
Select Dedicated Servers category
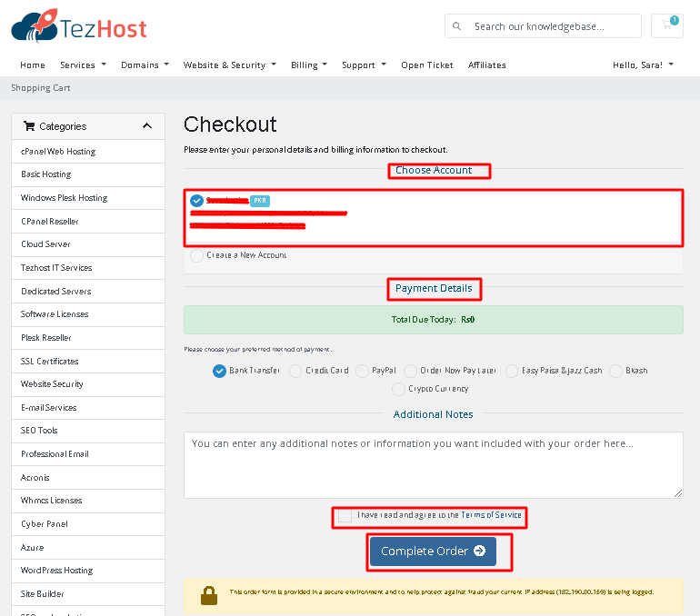55,291
